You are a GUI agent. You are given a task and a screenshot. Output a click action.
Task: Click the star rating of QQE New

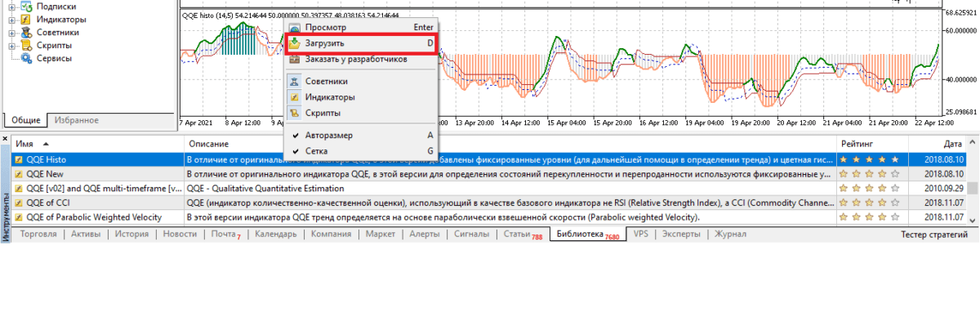870,174
